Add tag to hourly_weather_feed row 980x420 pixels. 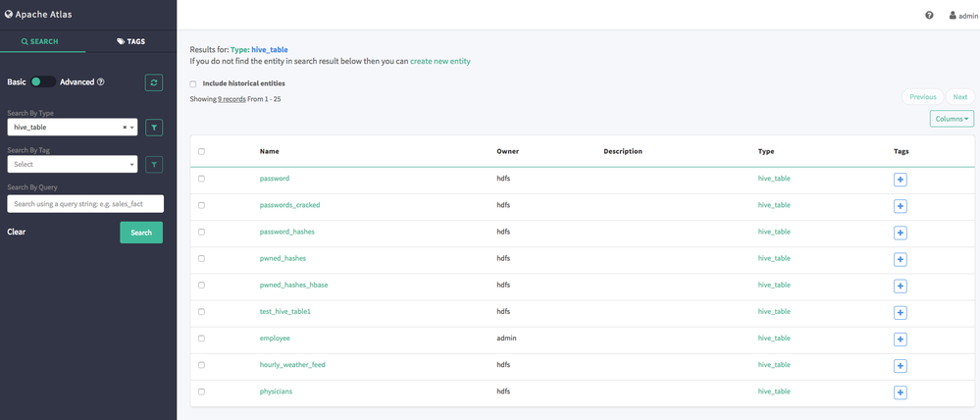900,366
